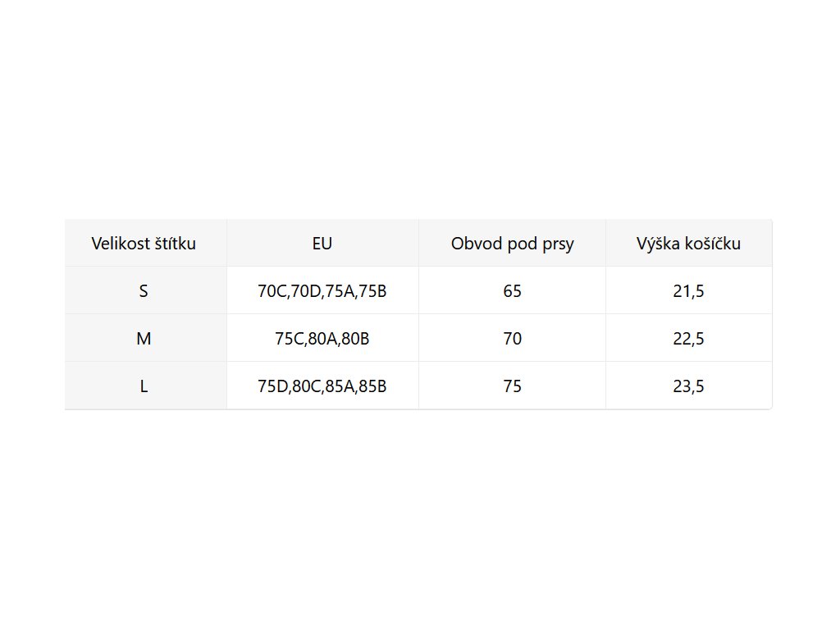This screenshot has width=840, height=630.
Task: Click the cup height 21,5 cell
Action: point(688,291)
